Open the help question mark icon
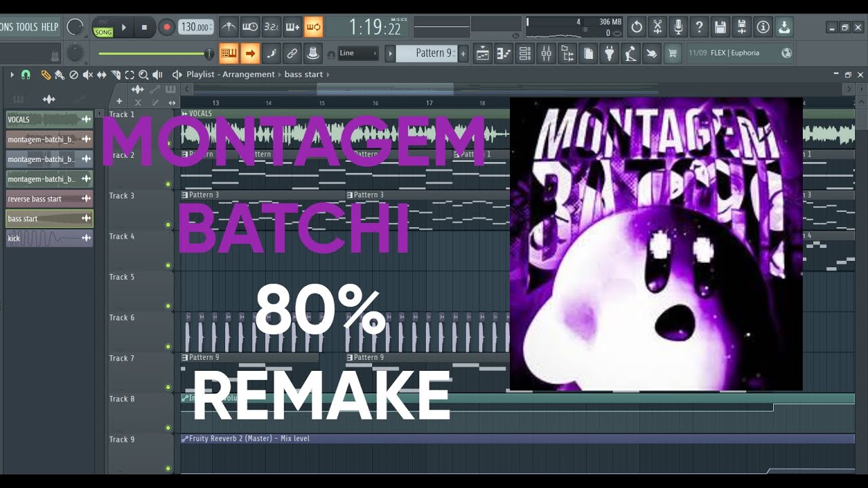This screenshot has height=488, width=868. (x=699, y=27)
